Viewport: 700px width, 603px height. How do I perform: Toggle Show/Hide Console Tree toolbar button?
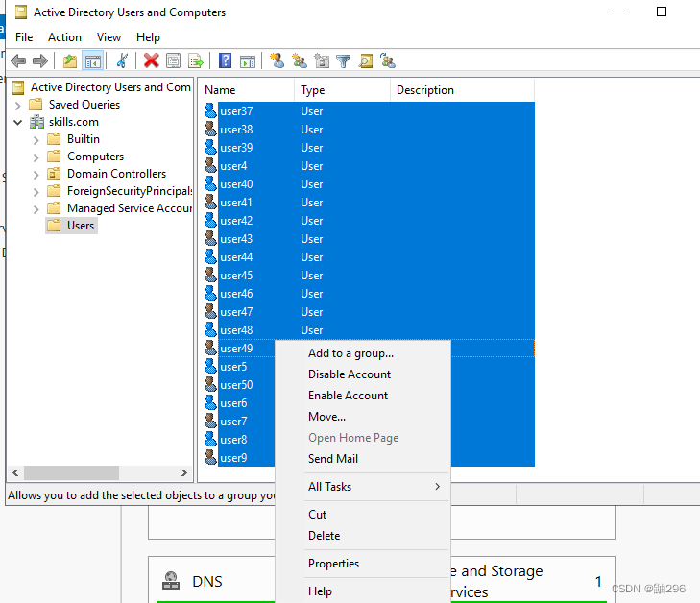[92, 61]
